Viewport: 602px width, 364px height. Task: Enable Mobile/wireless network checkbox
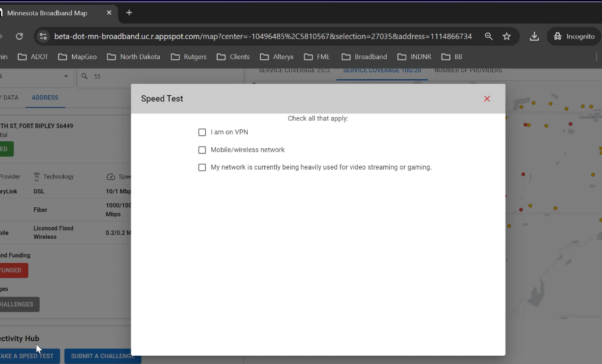click(202, 150)
